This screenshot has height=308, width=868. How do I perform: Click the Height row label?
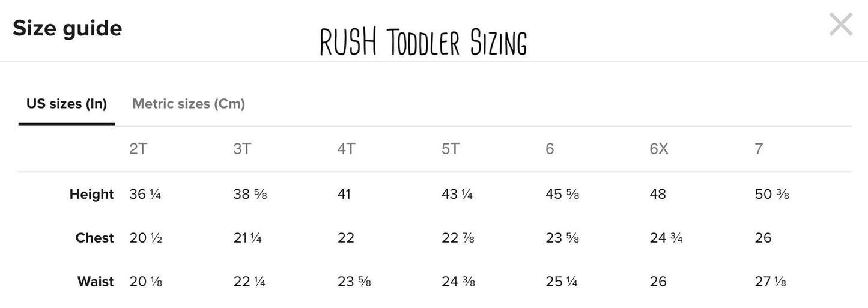pos(91,194)
